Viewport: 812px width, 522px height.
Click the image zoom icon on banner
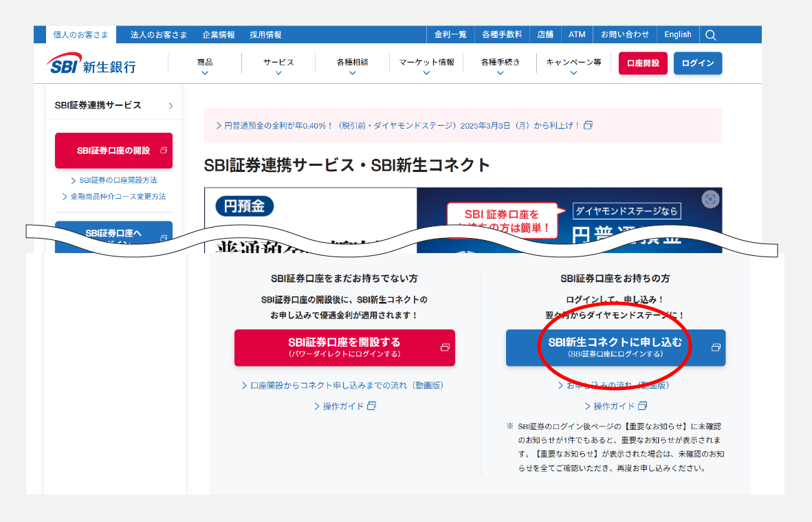click(x=710, y=199)
